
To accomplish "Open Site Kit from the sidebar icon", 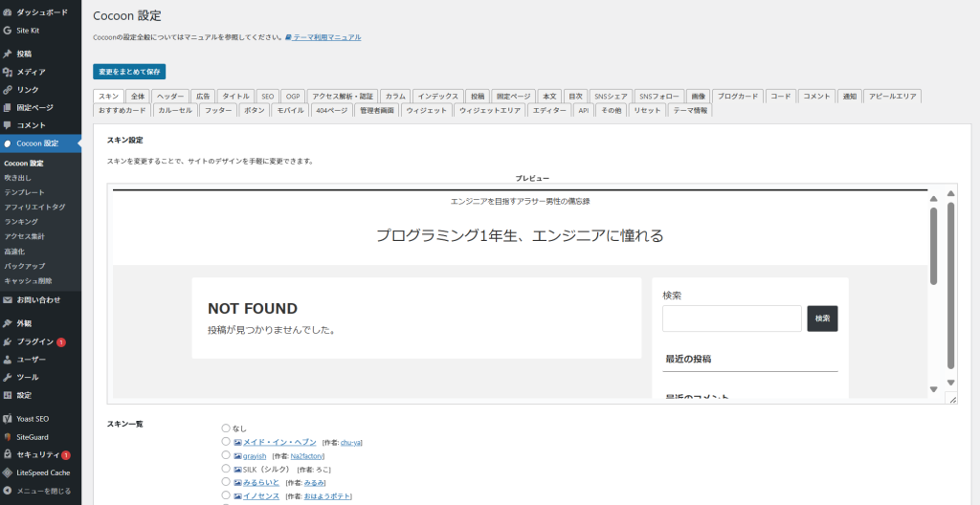I will (8, 30).
